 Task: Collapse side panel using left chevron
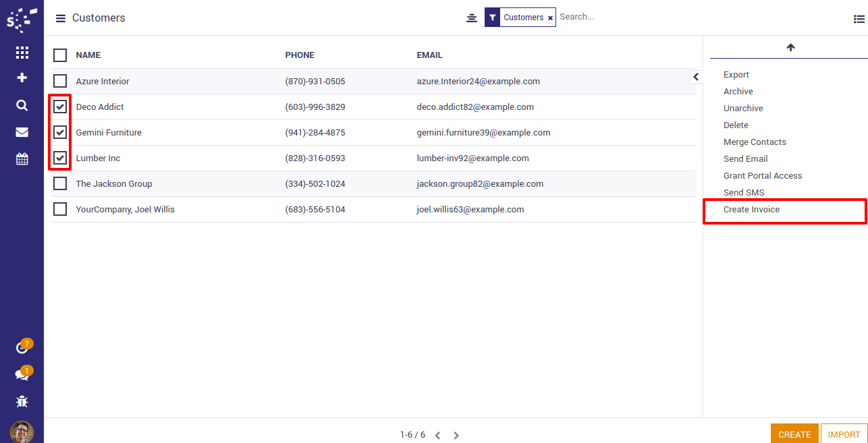[x=696, y=77]
